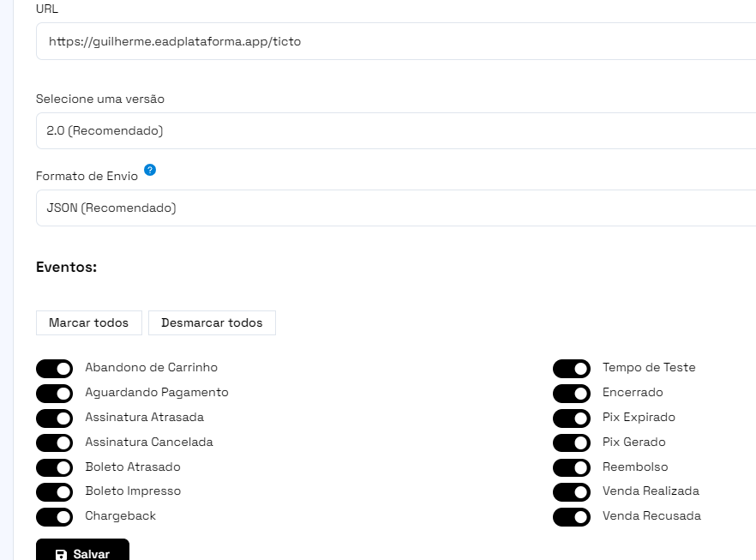Click into the URL input field

tap(396, 41)
